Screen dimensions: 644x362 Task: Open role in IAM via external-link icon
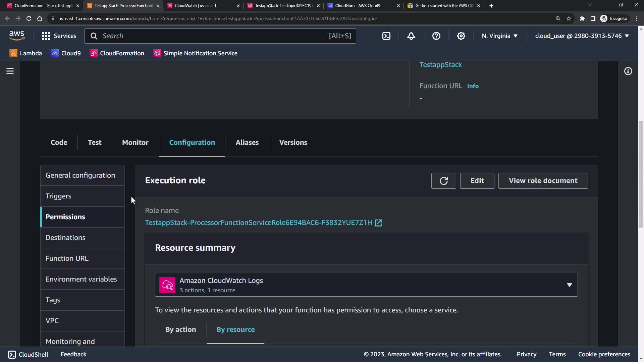[378, 223]
